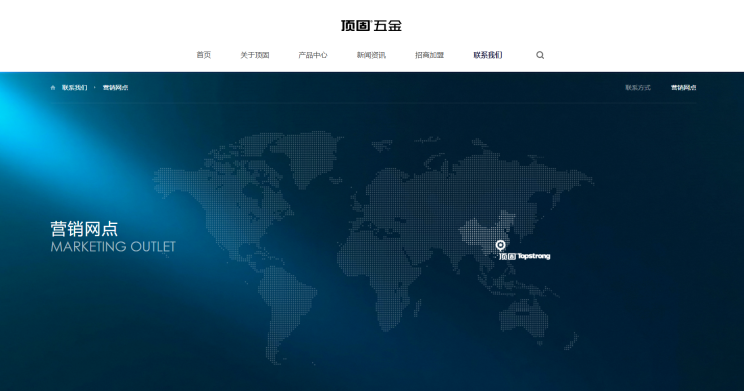Open the 关于顶固 navigation menu
This screenshot has height=391, width=744.
pos(255,55)
